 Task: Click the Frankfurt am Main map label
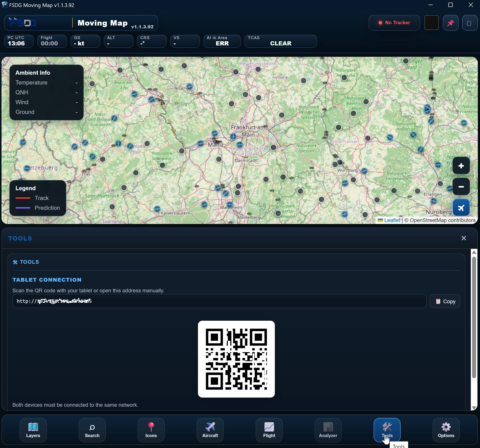tap(248, 131)
